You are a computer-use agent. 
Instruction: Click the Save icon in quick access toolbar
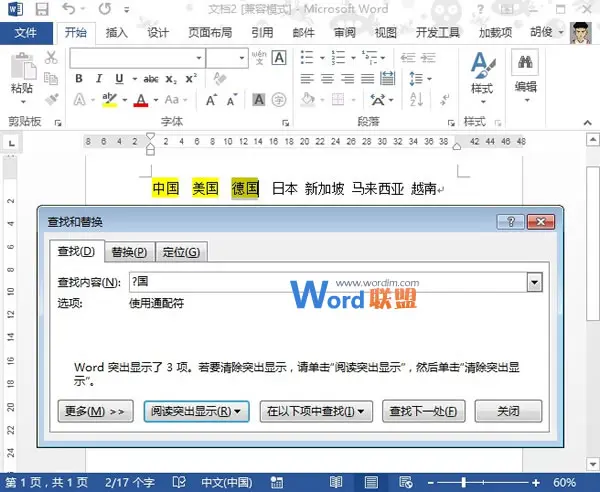[42, 10]
